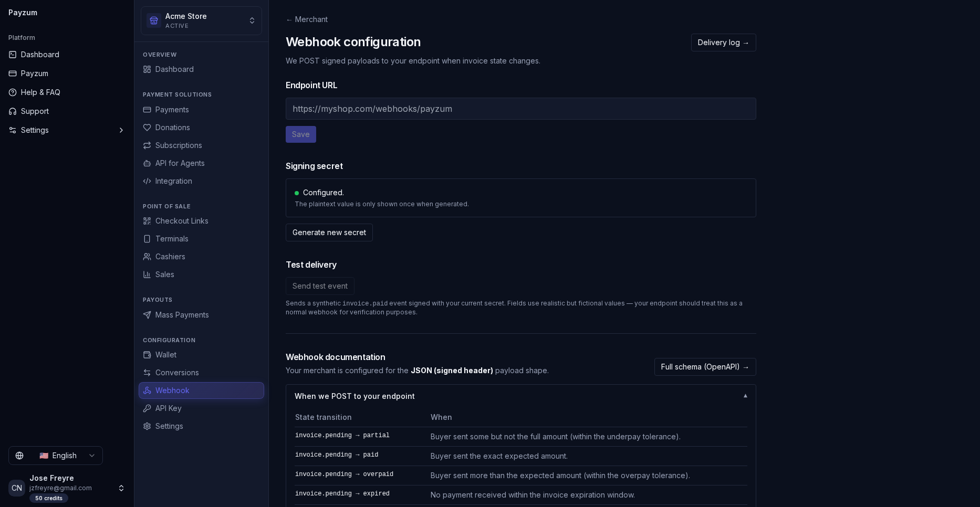Select Mass Payments in Payouts

[201, 315]
